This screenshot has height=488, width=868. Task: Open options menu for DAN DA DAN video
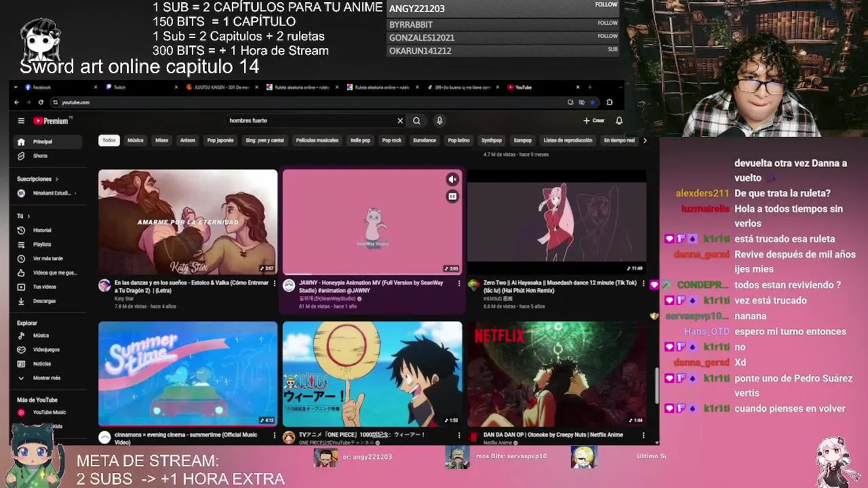click(x=644, y=435)
